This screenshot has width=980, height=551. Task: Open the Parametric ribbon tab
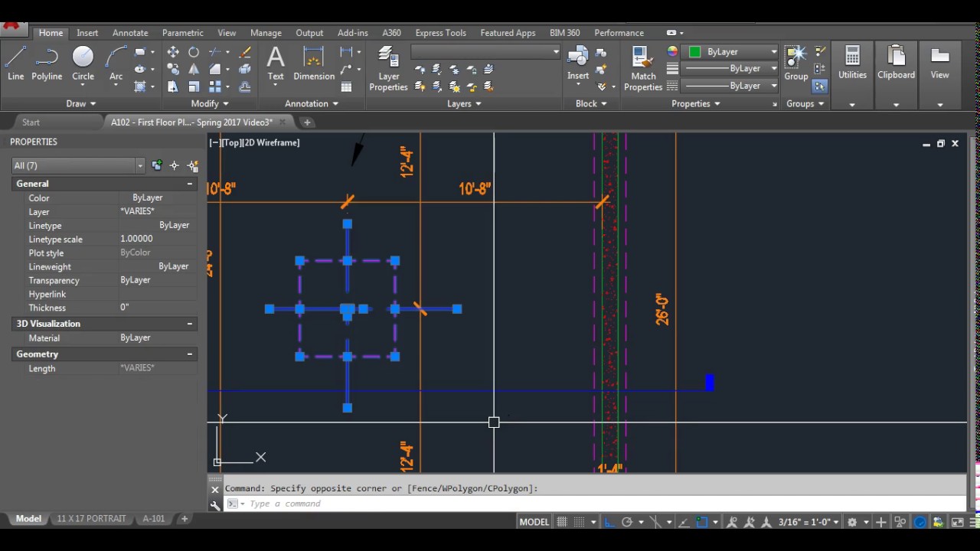[182, 33]
